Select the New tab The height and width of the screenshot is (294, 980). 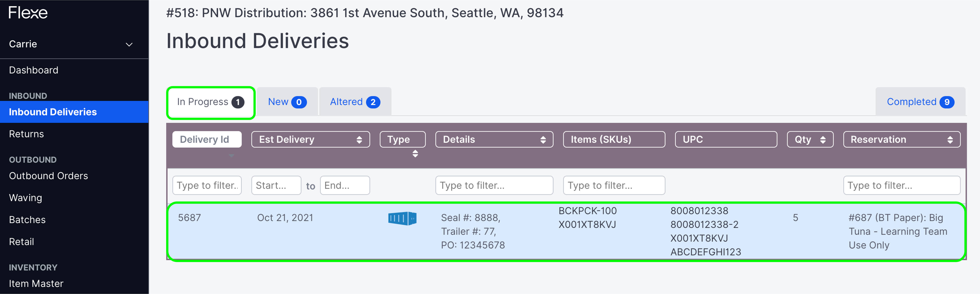(287, 102)
